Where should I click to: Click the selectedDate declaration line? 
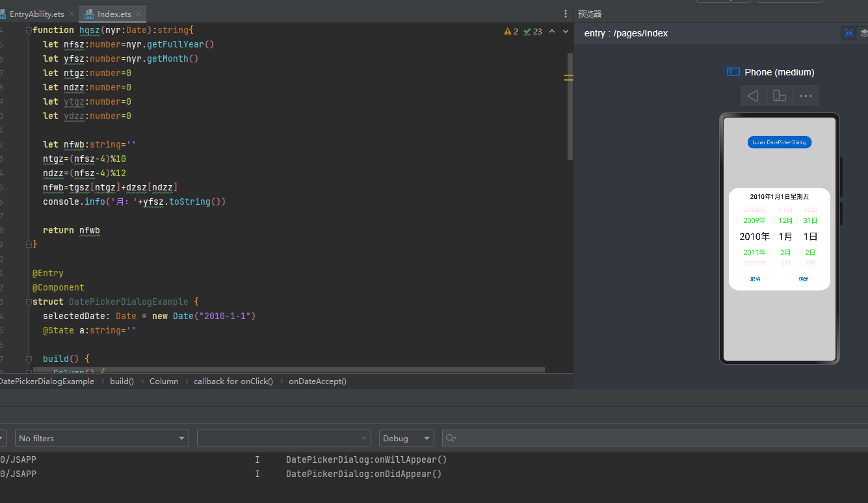tap(150, 316)
